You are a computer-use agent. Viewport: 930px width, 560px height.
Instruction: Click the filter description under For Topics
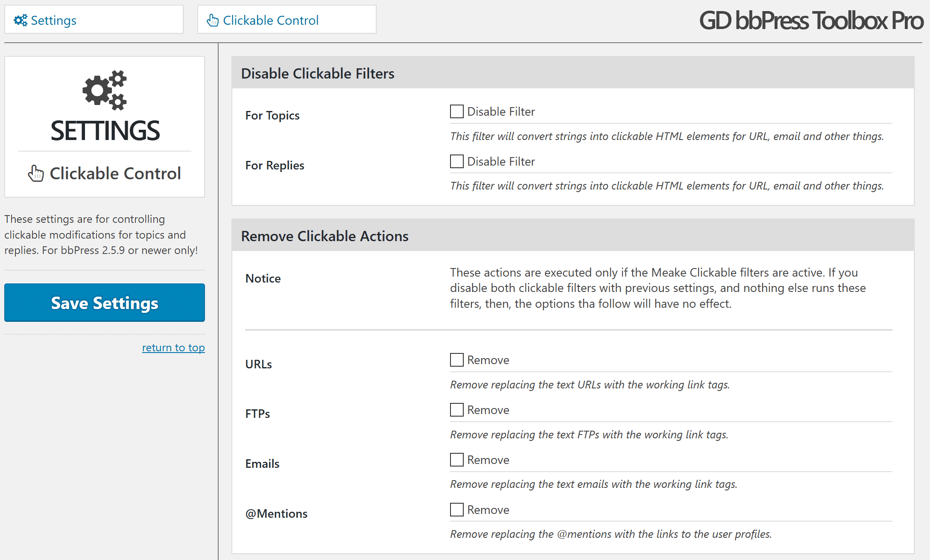click(x=667, y=136)
